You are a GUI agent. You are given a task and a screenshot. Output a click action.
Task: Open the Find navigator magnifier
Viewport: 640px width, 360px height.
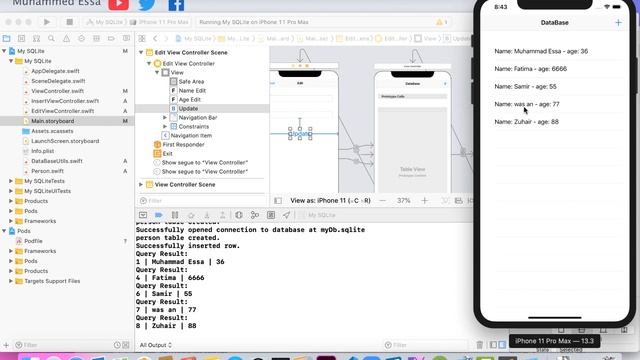(x=51, y=38)
